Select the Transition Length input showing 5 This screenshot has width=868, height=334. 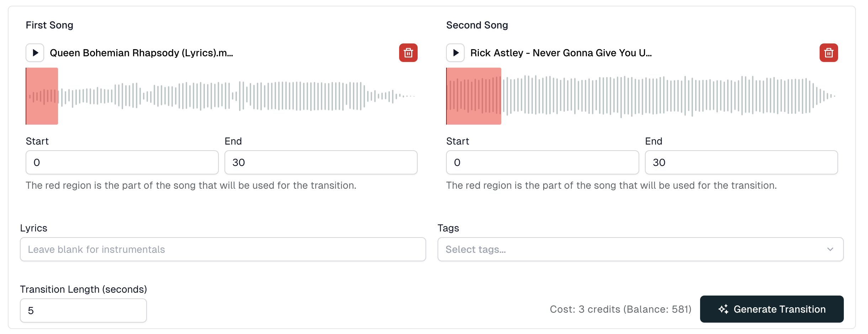click(83, 310)
